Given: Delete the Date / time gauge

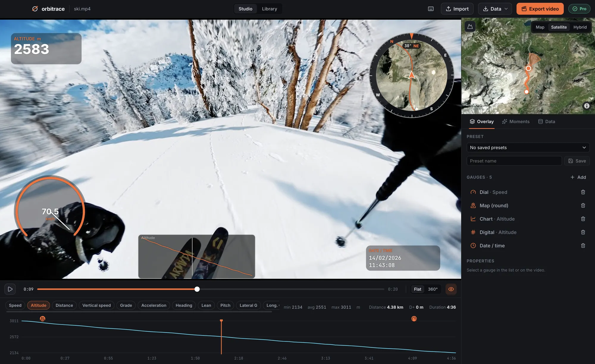Looking at the screenshot, I should (x=583, y=246).
